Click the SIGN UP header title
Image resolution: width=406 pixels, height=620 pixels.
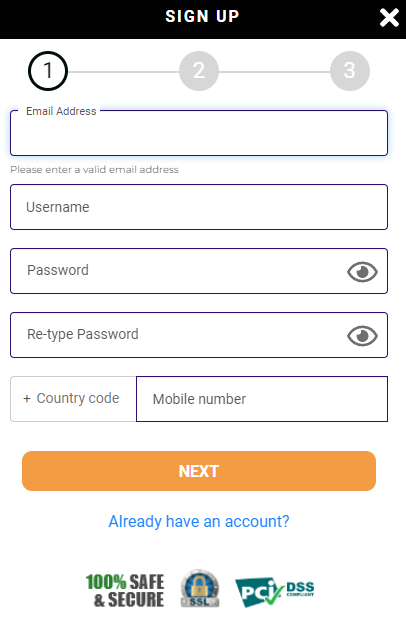pos(202,17)
